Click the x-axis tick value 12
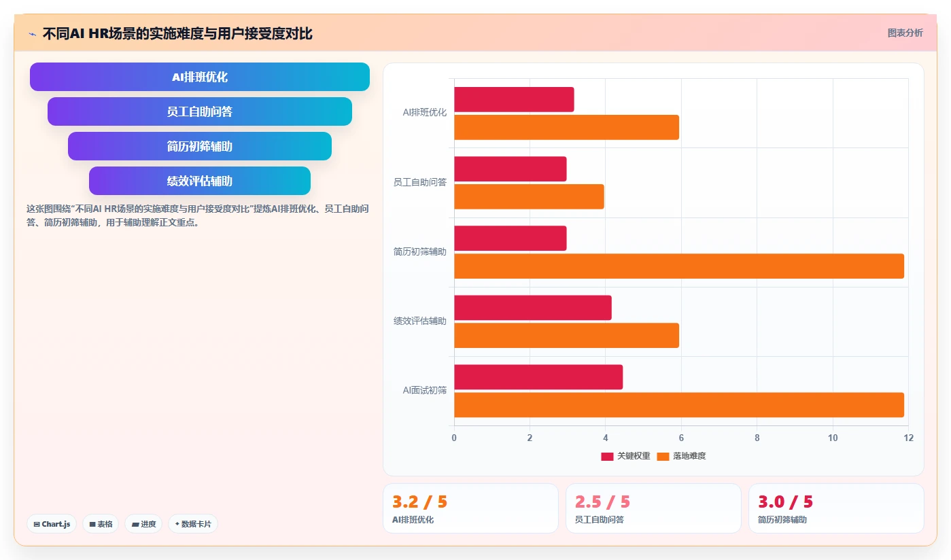This screenshot has width=951, height=560. (908, 438)
